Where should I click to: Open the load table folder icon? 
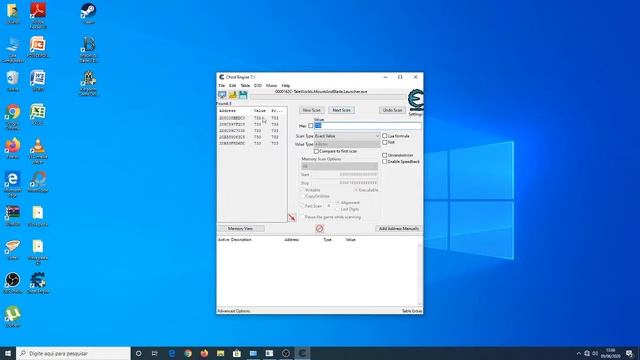(233, 95)
